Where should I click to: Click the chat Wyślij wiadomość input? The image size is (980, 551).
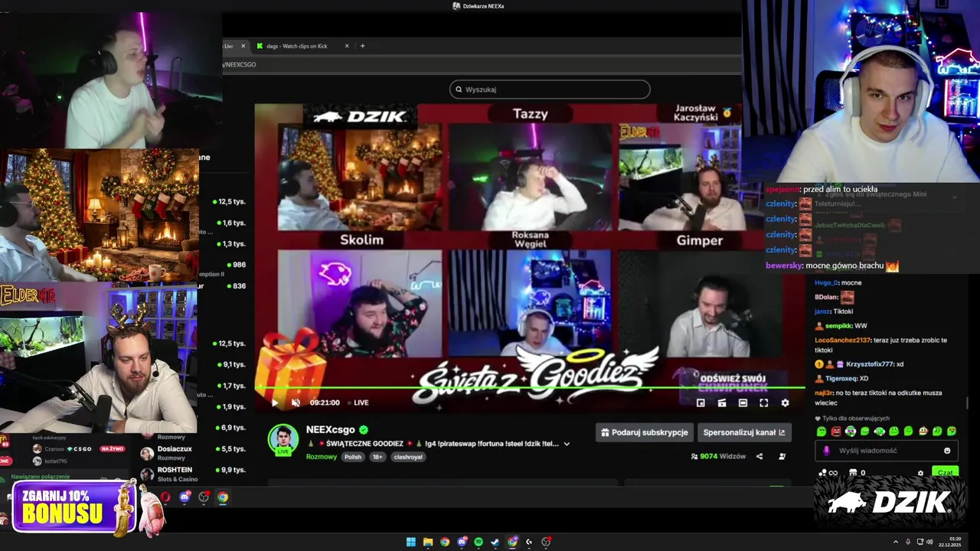(888, 451)
